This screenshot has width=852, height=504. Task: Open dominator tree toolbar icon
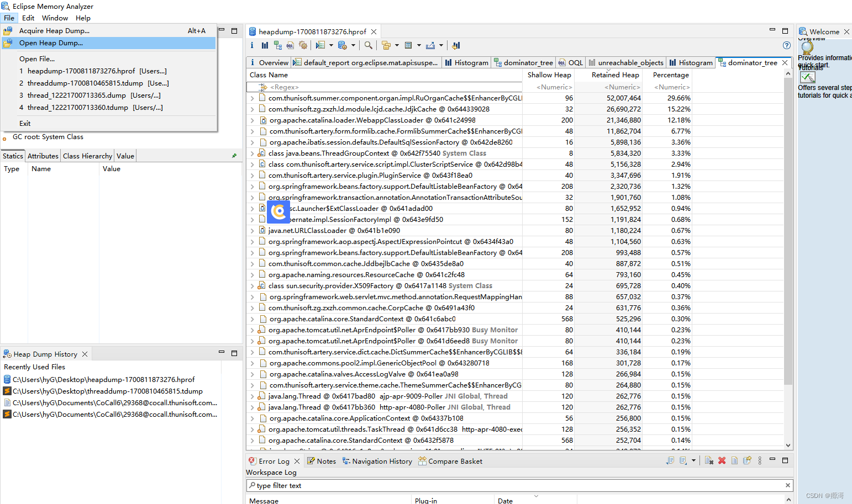tap(277, 45)
